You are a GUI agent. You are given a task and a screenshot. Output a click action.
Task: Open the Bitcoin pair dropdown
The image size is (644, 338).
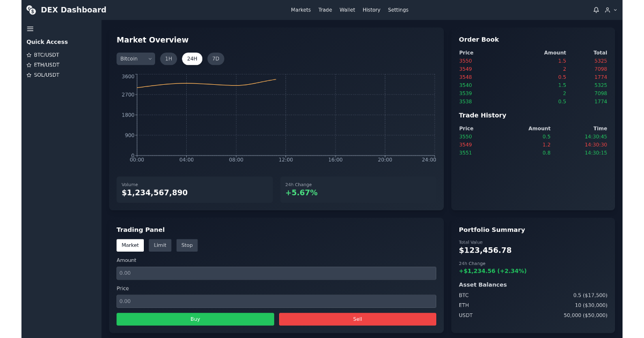(135, 58)
